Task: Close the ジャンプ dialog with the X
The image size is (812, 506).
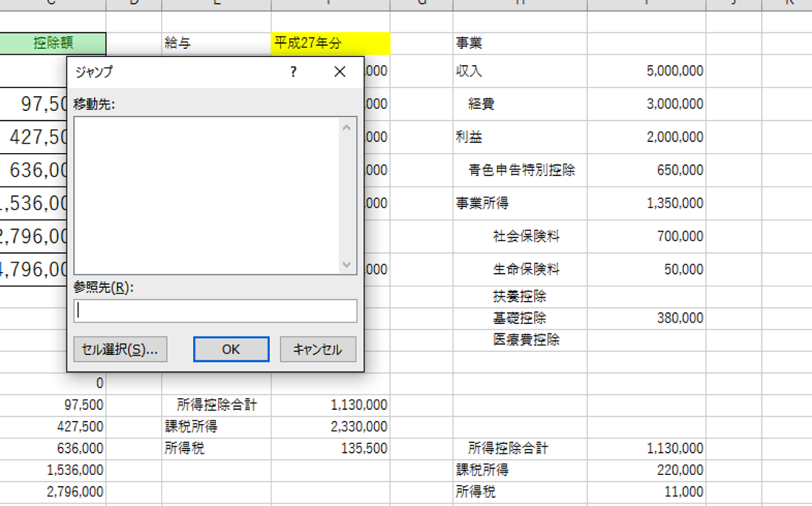Action: [339, 72]
